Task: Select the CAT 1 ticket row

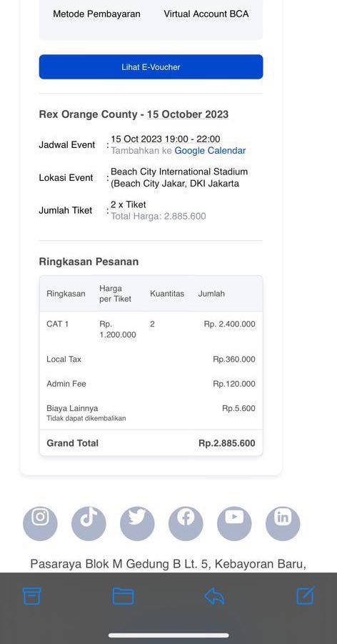Action: [x=151, y=329]
